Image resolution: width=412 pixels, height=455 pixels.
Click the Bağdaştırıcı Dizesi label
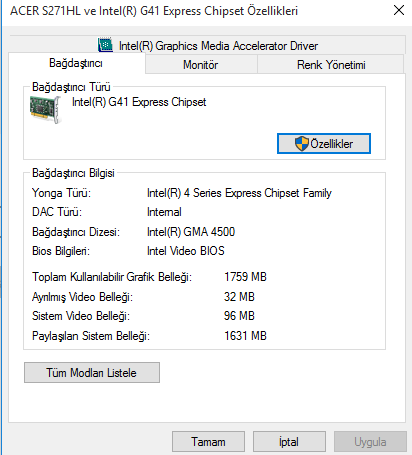coord(76,232)
